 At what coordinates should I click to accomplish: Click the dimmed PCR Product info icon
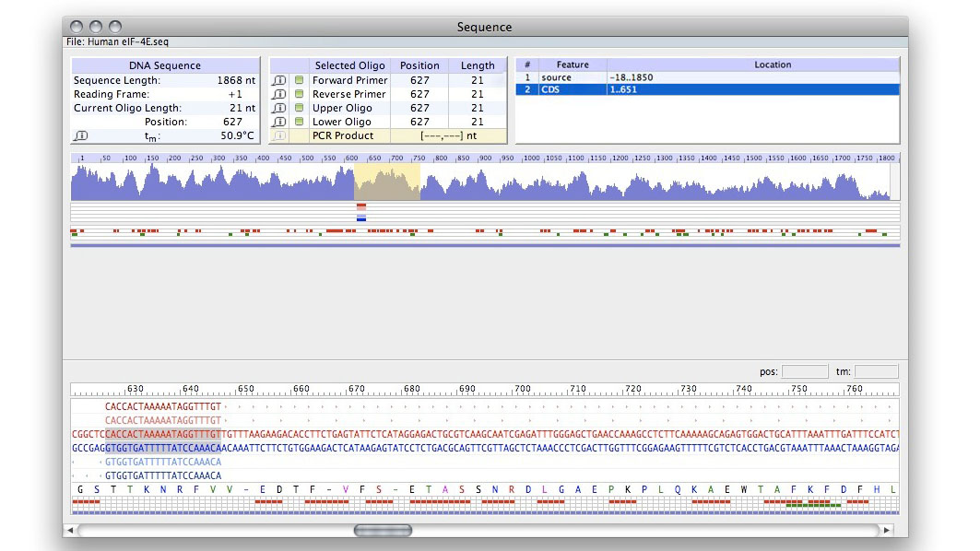click(279, 135)
